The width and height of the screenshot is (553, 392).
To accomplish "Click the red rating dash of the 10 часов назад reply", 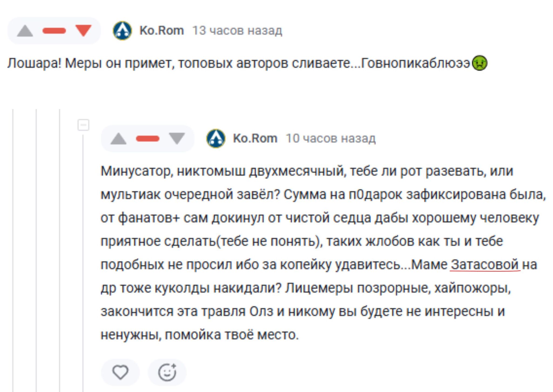I will 147,139.
